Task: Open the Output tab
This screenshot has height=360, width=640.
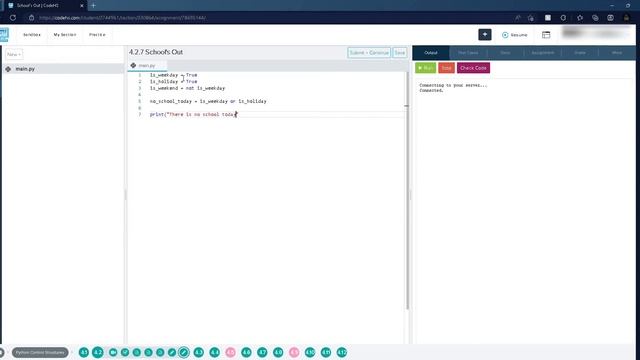Action: (431, 53)
